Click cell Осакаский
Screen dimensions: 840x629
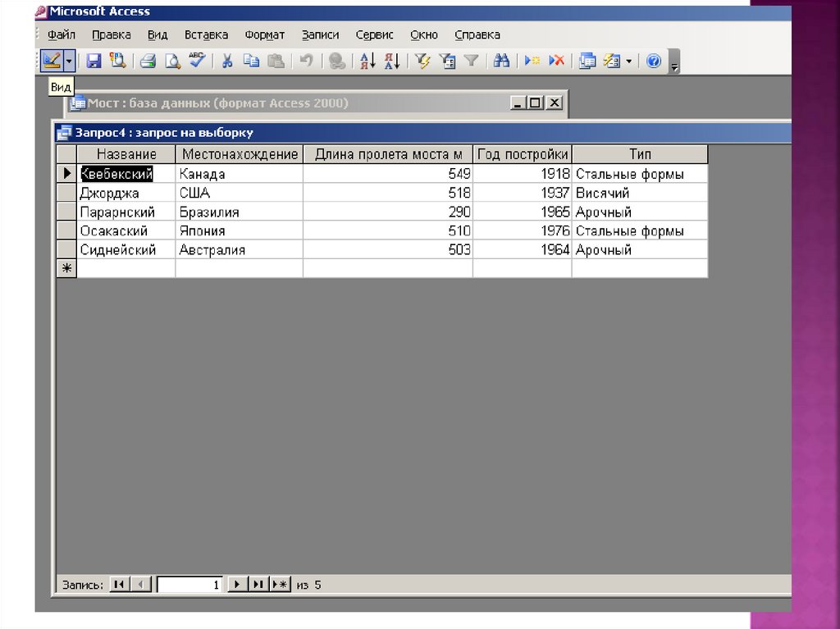(x=126, y=231)
